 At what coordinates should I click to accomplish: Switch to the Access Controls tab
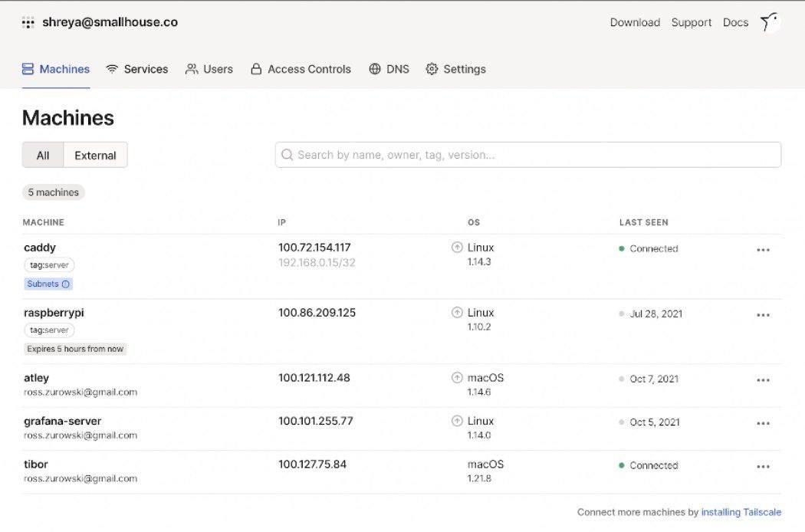click(x=309, y=69)
